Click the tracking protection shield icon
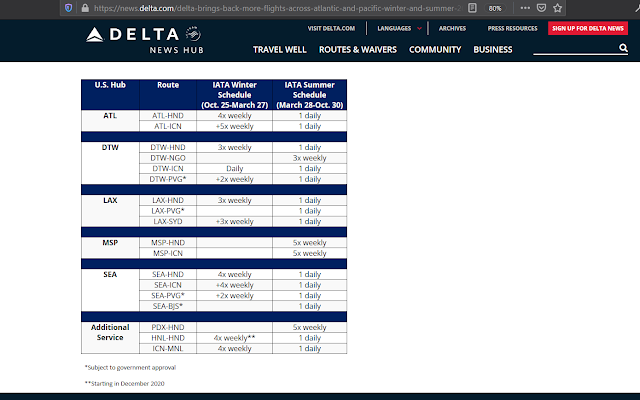This screenshot has width=640, height=400. coord(69,8)
